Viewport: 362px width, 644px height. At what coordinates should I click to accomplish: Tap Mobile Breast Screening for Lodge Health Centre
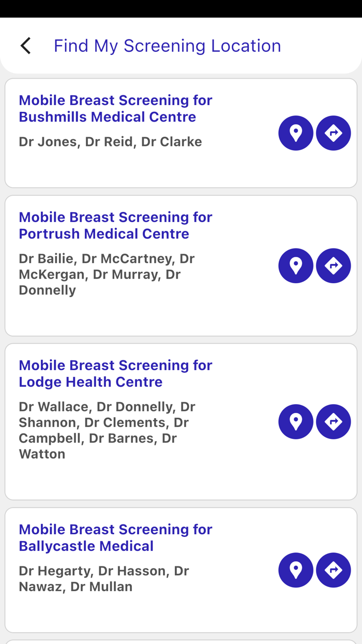pyautogui.click(x=115, y=373)
